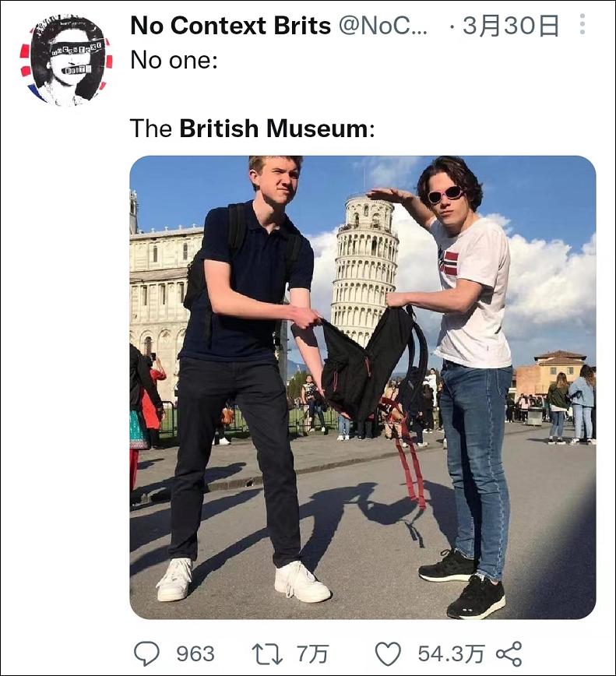Open the No Context Brits account name
616x676 pixels.
[231, 26]
